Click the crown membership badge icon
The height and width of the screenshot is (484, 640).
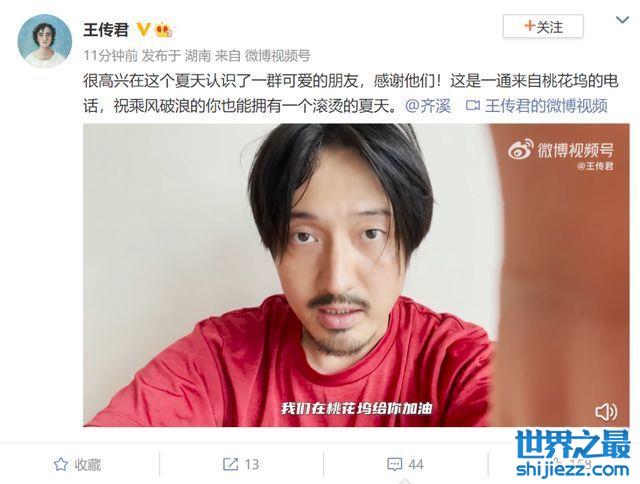click(x=163, y=30)
